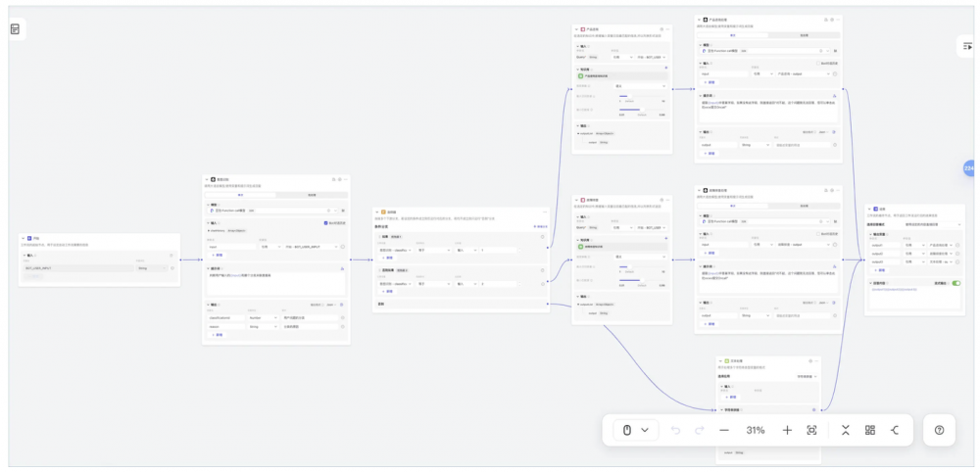Click the undo arrow in bottom toolbar
Viewport: 980px width, 472px height.
[676, 430]
